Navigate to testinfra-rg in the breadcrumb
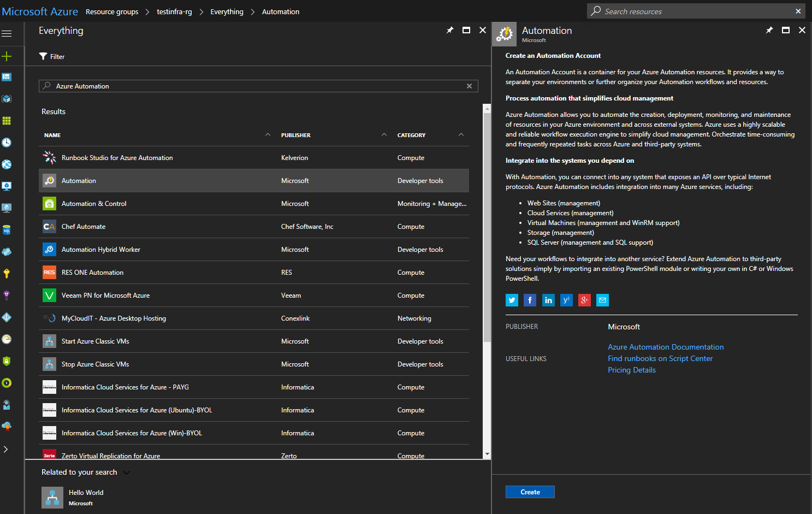This screenshot has height=514, width=812. coord(174,11)
